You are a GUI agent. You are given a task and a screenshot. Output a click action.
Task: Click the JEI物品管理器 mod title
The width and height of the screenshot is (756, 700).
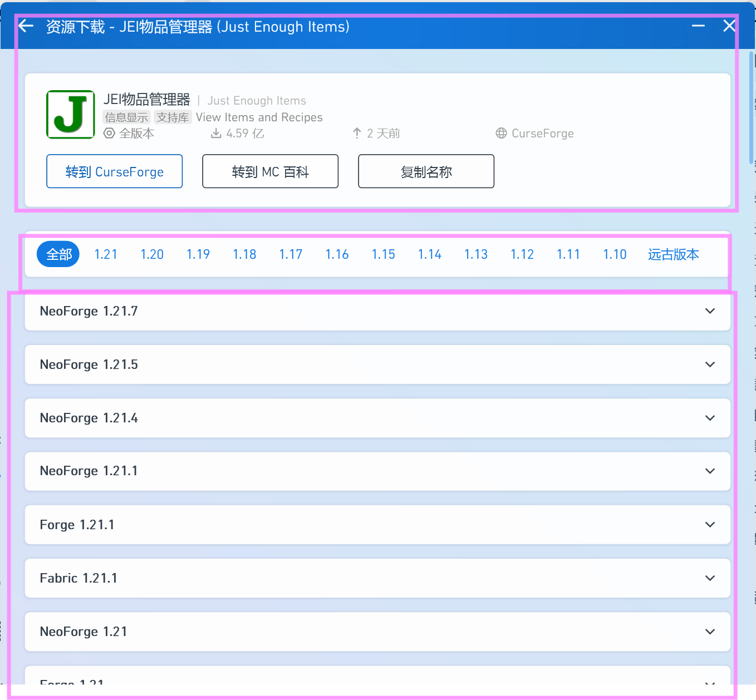pyautogui.click(x=147, y=100)
